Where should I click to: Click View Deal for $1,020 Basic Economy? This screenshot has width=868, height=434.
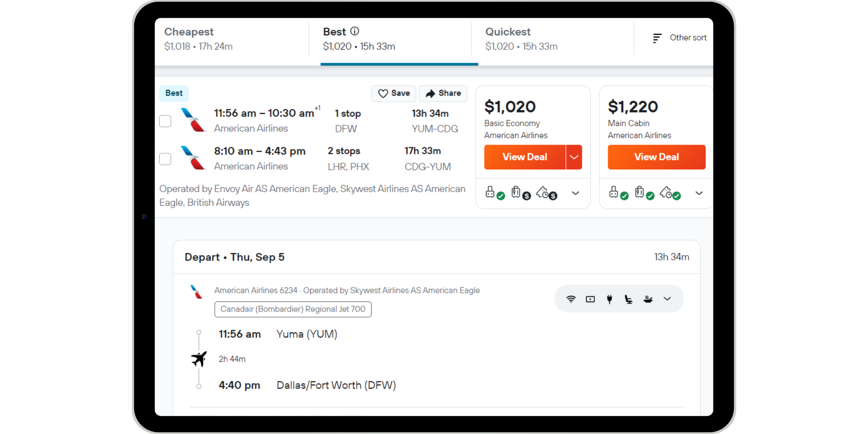tap(525, 157)
